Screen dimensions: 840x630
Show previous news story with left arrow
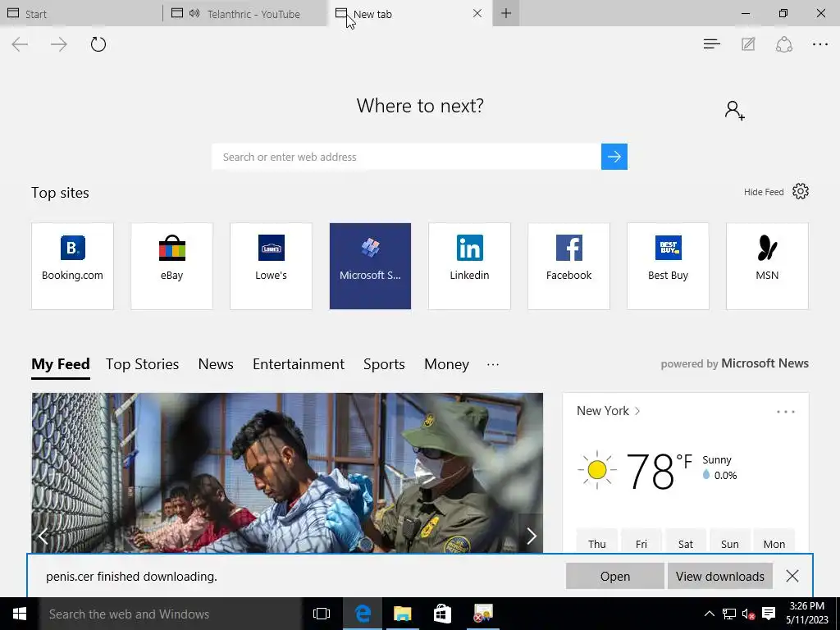point(43,535)
